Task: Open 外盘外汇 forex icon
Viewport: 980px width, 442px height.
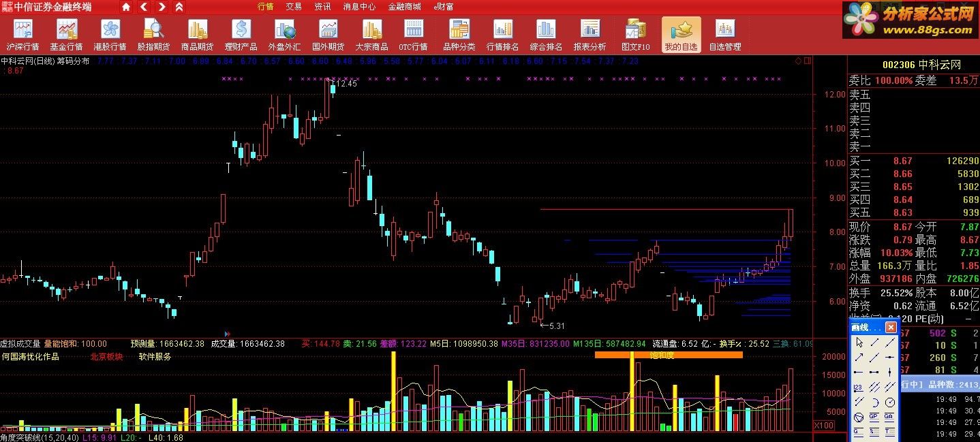Action: 284,34
